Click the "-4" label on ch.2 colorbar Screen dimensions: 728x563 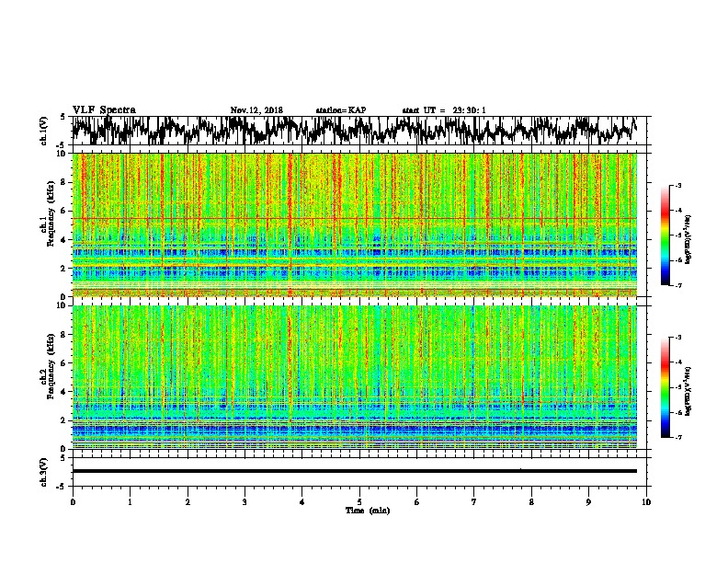point(677,362)
